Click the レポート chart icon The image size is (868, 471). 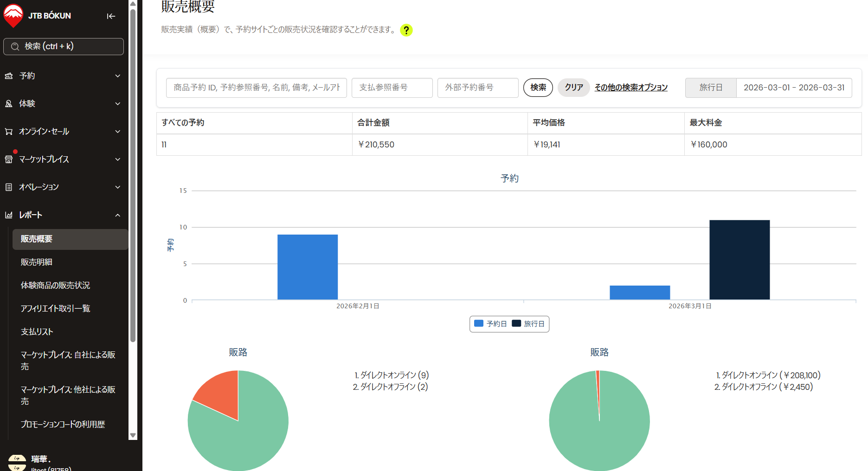pos(9,215)
